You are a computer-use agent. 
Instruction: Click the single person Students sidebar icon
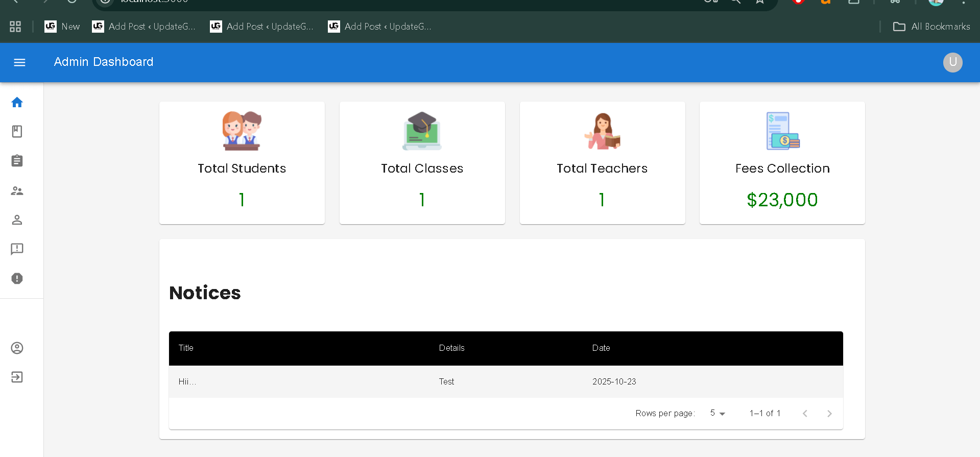coord(17,220)
